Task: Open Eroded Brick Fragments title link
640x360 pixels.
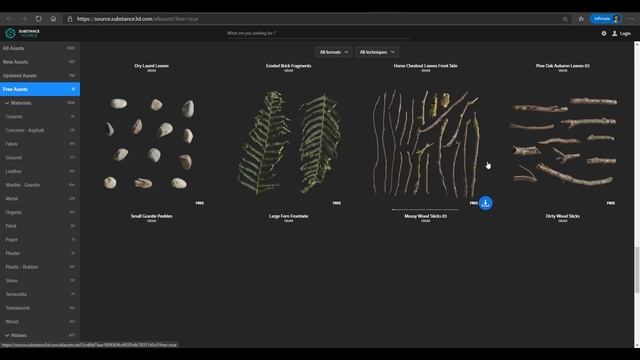Action: coord(289,66)
